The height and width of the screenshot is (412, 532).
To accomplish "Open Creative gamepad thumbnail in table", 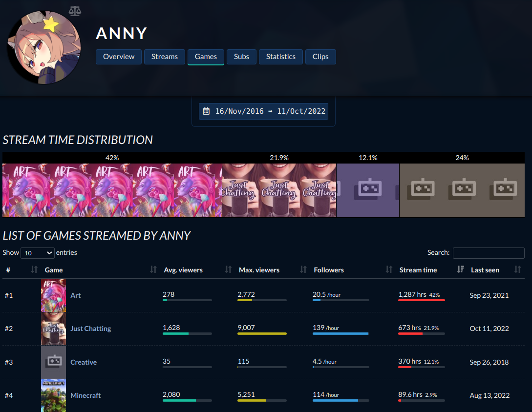I will 54,362.
